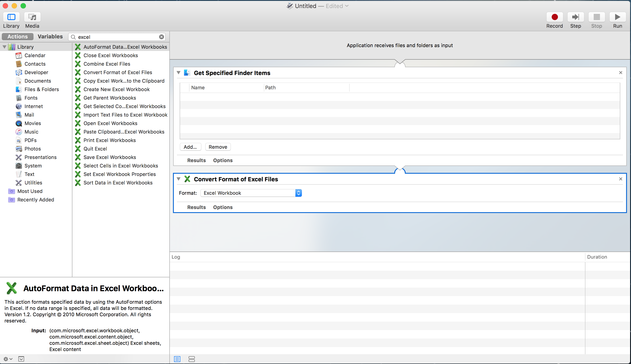
Task: Show Options of Get Specified Finder Items
Action: point(223,160)
